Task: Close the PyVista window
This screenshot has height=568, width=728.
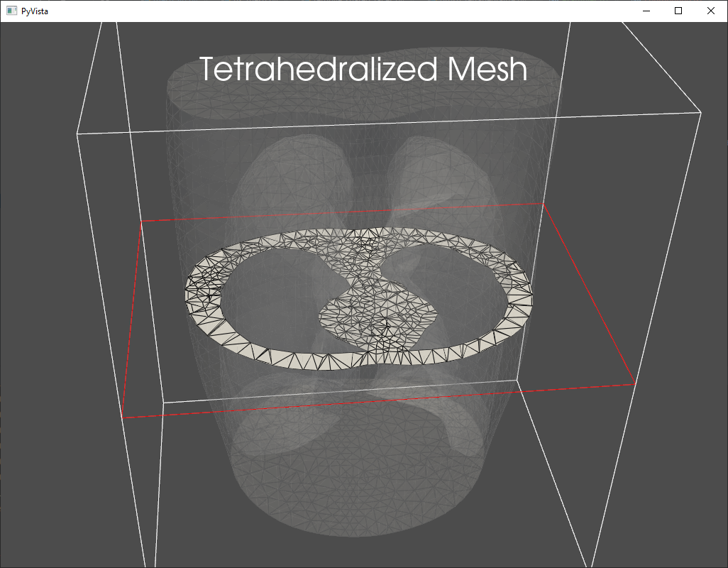Action: point(711,11)
